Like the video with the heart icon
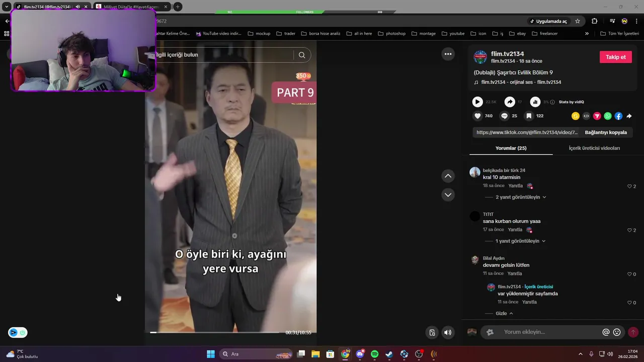The height and width of the screenshot is (362, 644). point(477,116)
